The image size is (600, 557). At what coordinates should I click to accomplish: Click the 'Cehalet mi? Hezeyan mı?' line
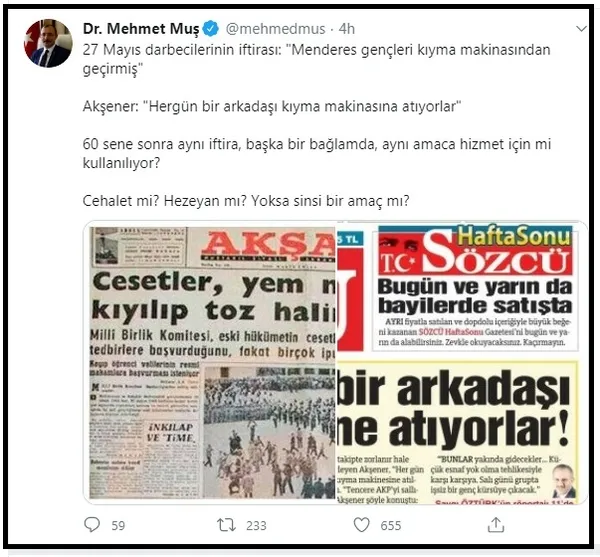(x=246, y=200)
